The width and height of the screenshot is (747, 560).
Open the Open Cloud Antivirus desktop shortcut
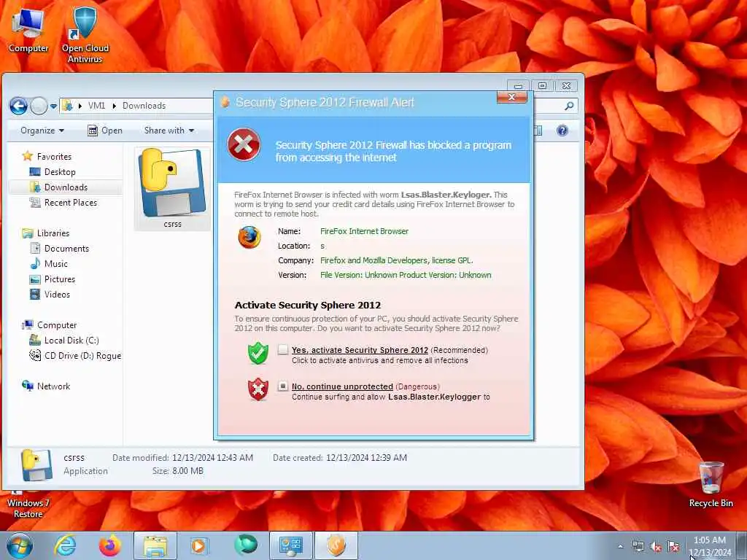pyautogui.click(x=85, y=34)
